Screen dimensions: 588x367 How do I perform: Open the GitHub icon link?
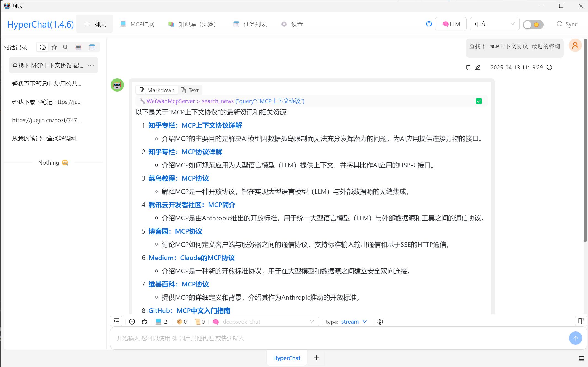429,24
